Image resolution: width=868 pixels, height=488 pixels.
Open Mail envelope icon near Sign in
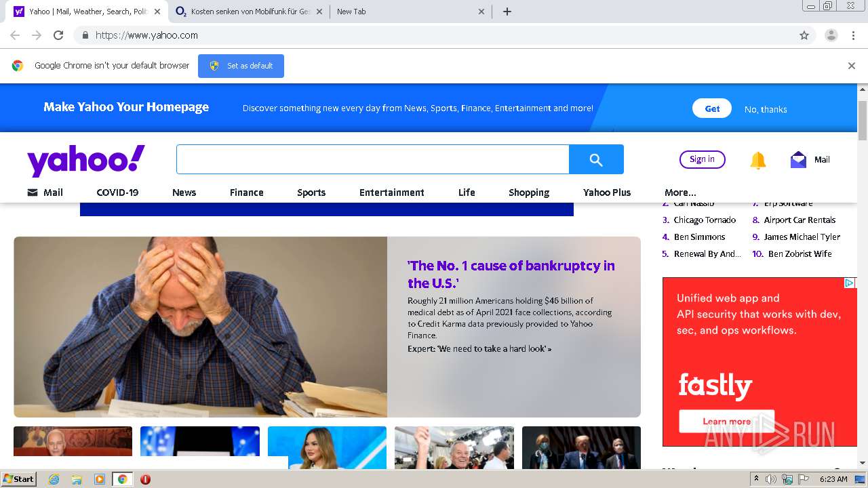pos(799,159)
